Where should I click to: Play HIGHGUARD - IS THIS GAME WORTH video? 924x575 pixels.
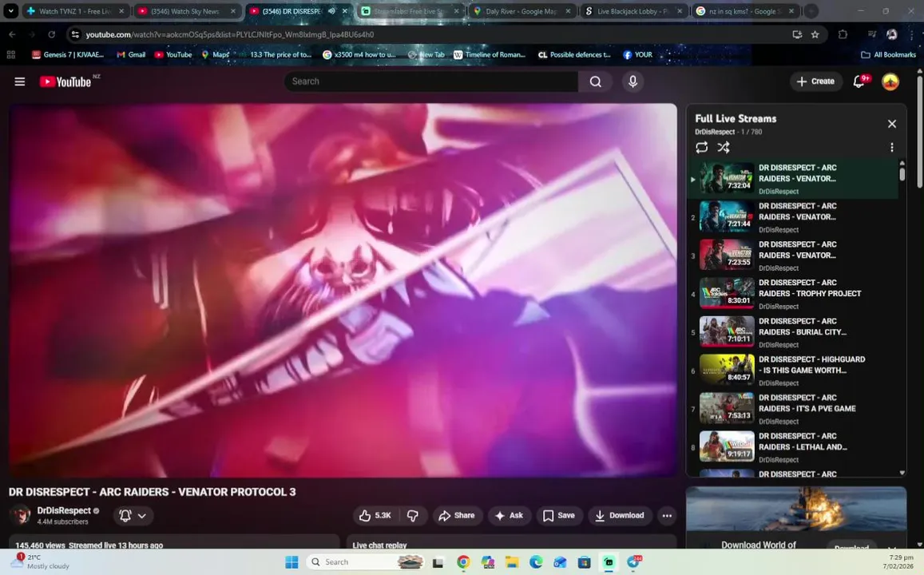(793, 371)
